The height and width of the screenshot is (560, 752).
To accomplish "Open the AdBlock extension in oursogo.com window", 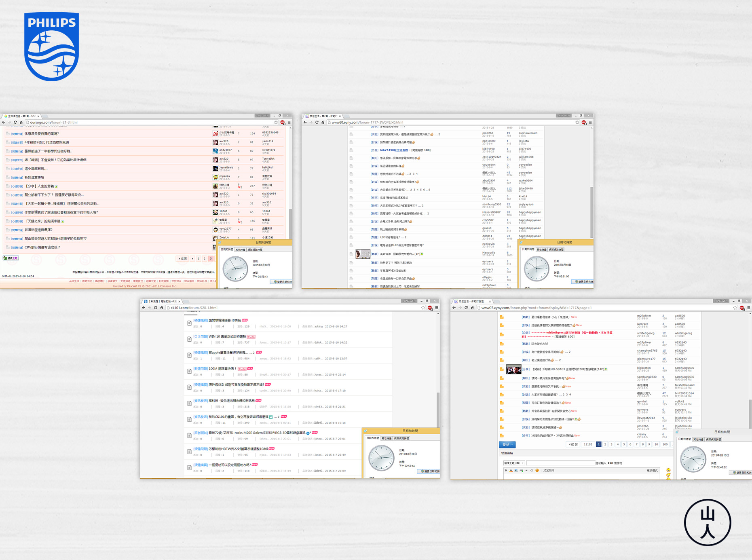I will [283, 122].
